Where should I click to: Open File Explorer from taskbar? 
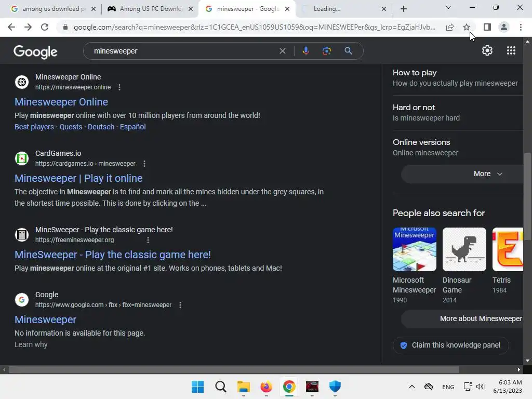coord(243,387)
